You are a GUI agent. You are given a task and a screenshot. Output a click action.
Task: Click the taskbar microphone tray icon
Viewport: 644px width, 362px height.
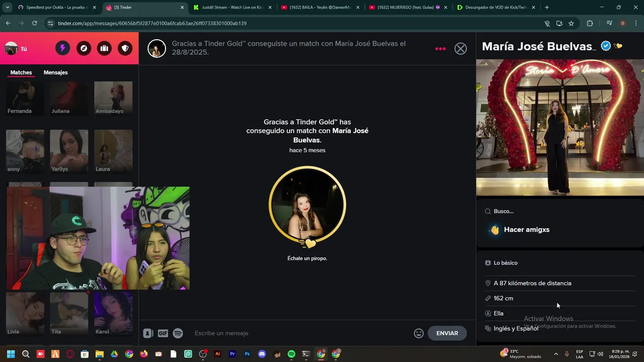pos(567,354)
